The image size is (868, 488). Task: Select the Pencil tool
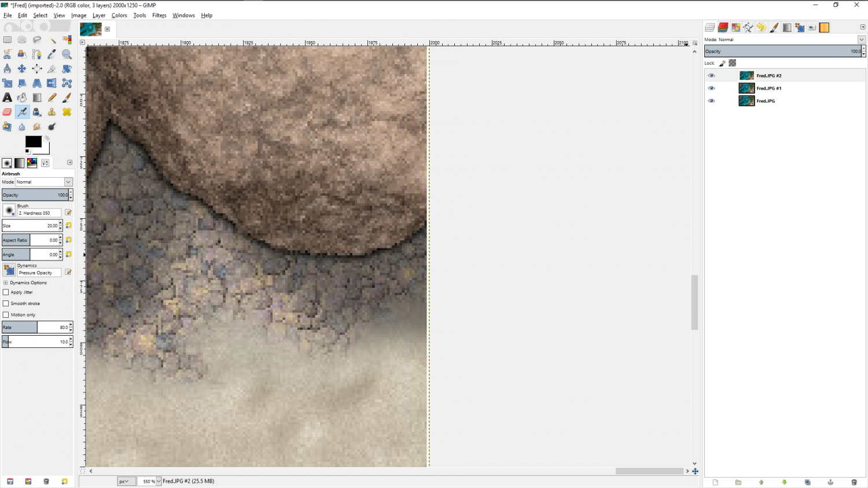(x=52, y=98)
